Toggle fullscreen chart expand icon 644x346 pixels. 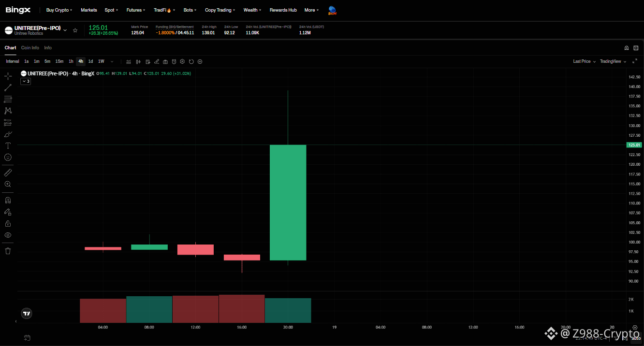click(635, 61)
